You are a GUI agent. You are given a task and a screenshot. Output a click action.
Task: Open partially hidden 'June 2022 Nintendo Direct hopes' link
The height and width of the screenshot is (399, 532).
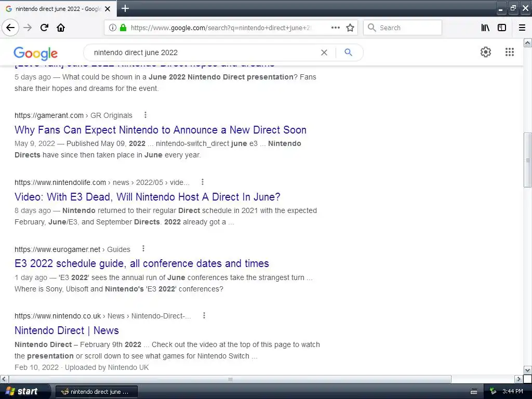coord(144,66)
